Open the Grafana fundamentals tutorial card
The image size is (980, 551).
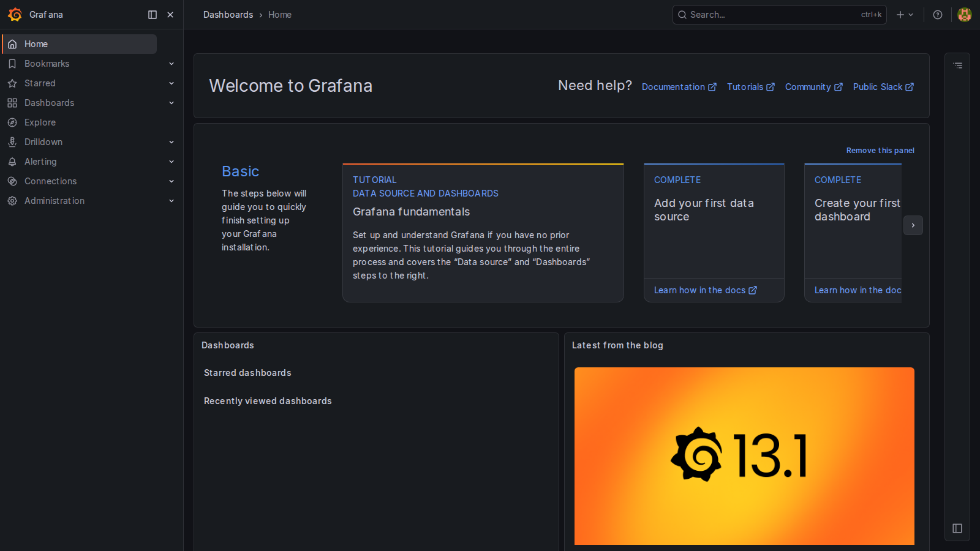click(x=483, y=233)
